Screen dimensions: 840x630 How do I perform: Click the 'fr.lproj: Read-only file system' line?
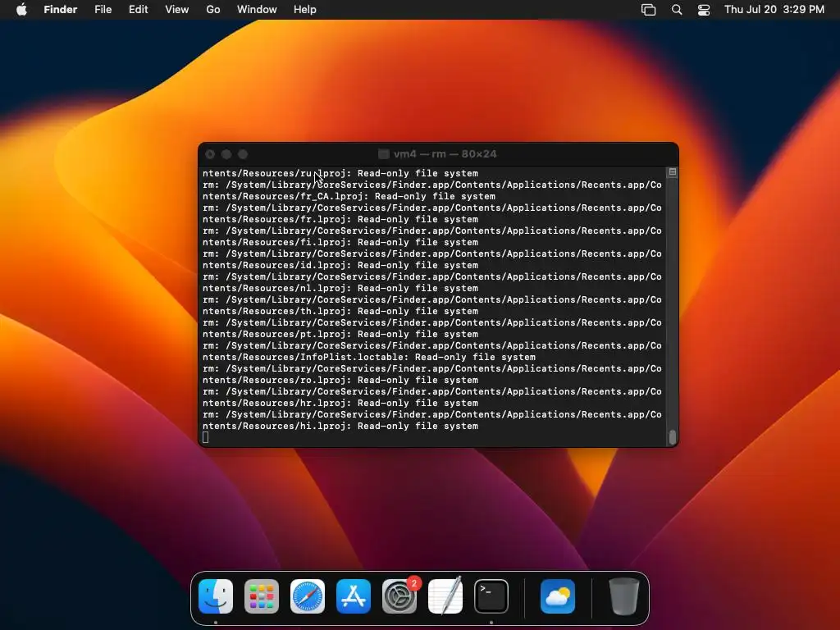coord(340,220)
